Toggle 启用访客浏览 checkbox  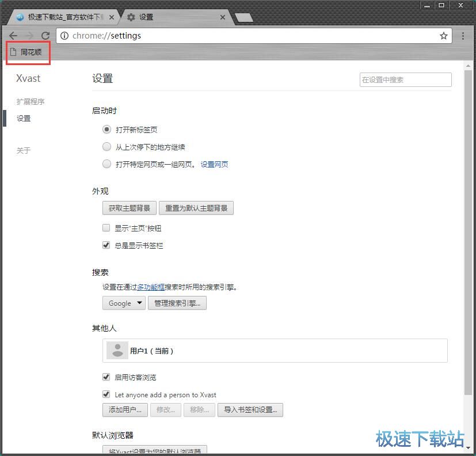106,377
